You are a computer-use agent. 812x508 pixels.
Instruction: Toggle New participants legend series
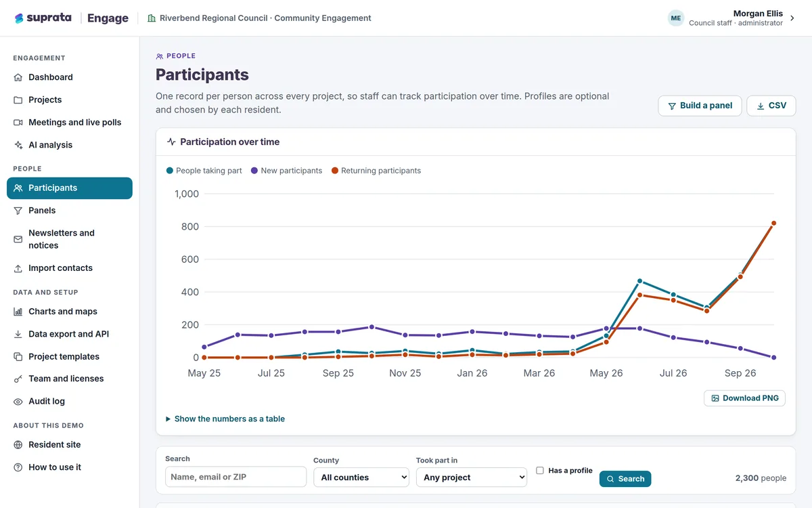click(286, 171)
